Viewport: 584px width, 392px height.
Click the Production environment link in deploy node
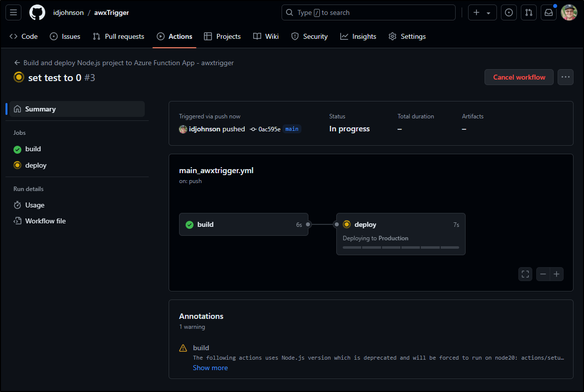click(393, 238)
